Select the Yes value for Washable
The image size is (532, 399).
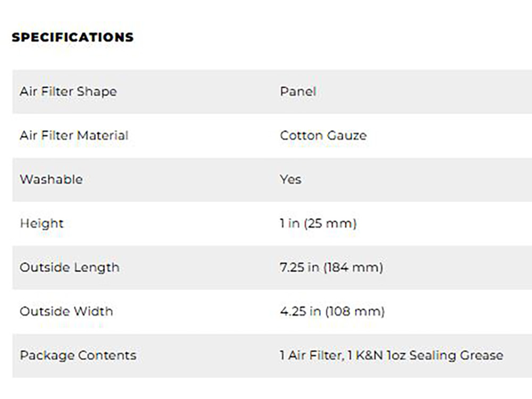(x=290, y=179)
